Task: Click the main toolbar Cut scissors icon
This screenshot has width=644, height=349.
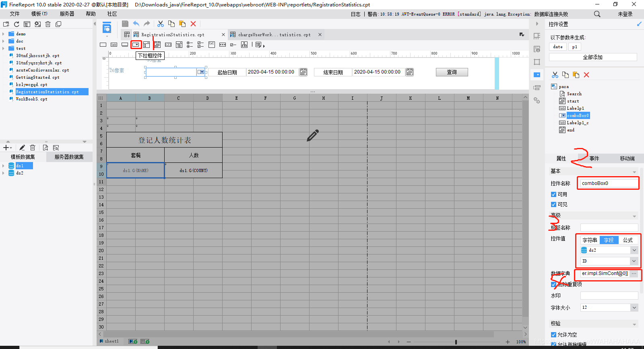Action: 161,24
